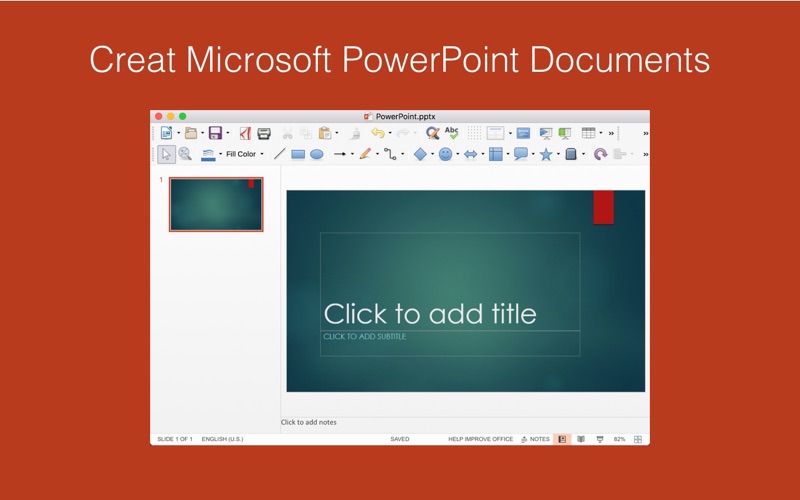Export the presentation as PDF
This screenshot has width=800, height=500.
coord(245,133)
